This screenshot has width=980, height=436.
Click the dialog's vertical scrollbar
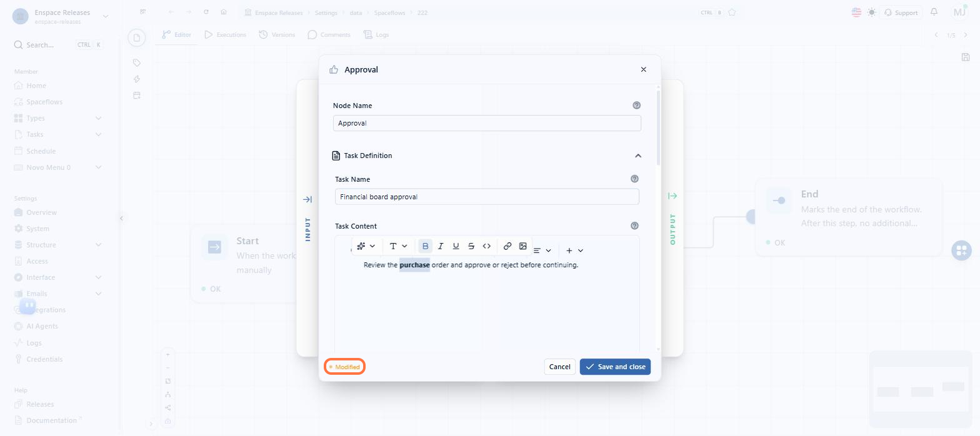(657, 128)
